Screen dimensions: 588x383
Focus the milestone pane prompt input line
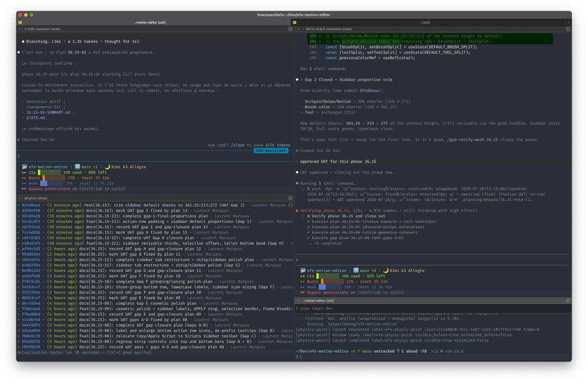[x=432, y=260]
